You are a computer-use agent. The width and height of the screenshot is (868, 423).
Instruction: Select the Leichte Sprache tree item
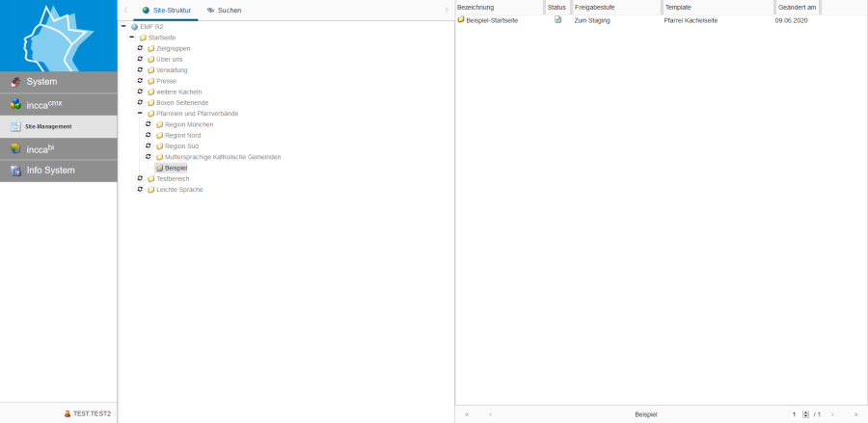179,189
